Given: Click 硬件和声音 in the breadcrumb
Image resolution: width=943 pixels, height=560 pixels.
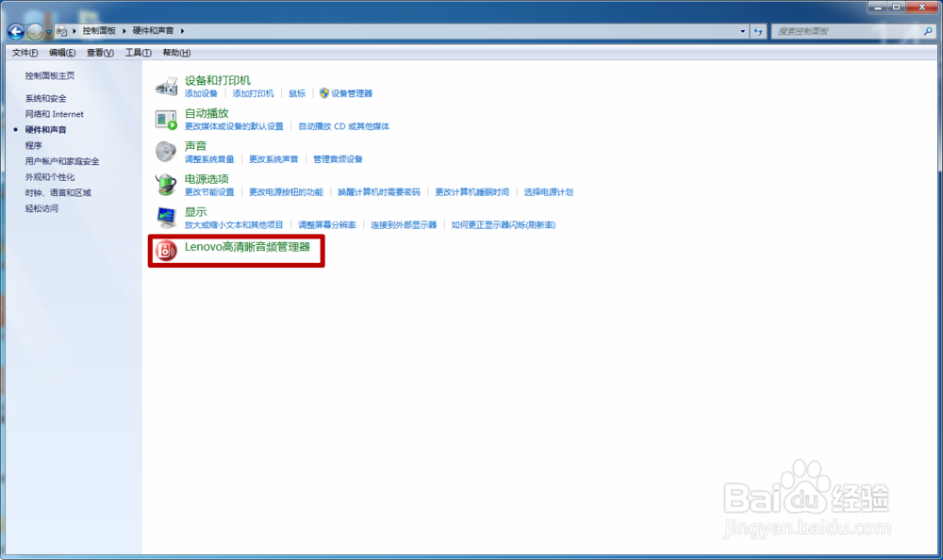Looking at the screenshot, I should pyautogui.click(x=154, y=31).
